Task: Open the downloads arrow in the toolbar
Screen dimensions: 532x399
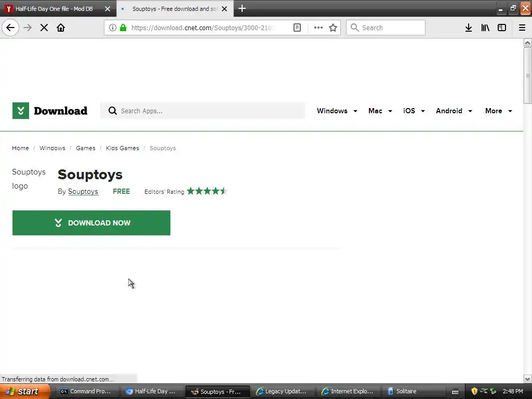Action: (469, 28)
